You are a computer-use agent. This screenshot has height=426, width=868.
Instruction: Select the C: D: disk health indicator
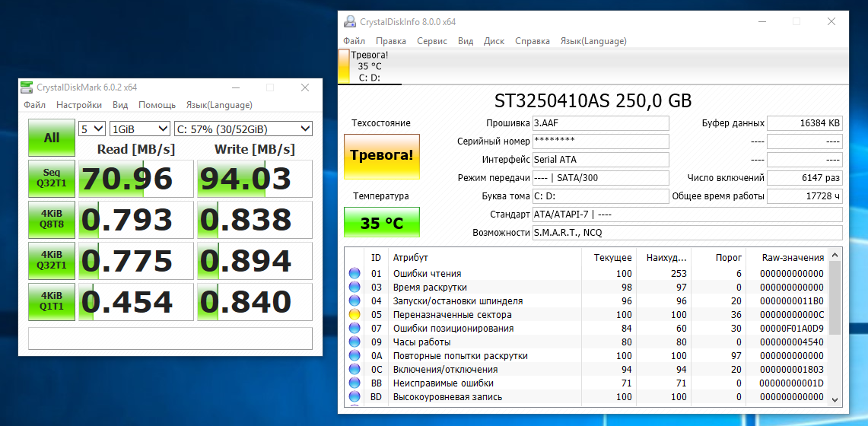coord(369,66)
